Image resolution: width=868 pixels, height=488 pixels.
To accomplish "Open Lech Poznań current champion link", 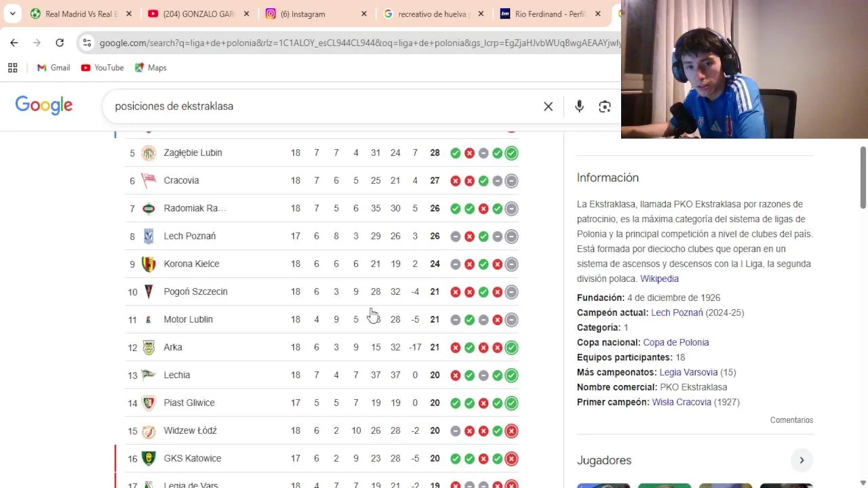I will [677, 312].
